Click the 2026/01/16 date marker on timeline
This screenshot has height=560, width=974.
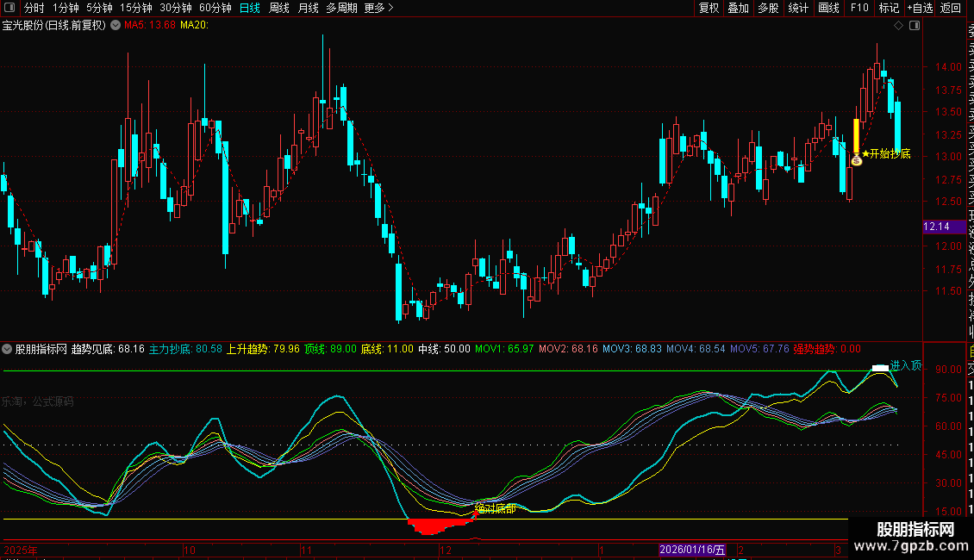(692, 550)
